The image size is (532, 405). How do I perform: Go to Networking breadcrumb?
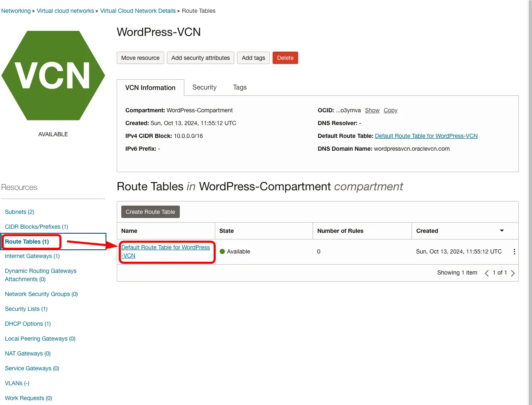[x=16, y=11]
